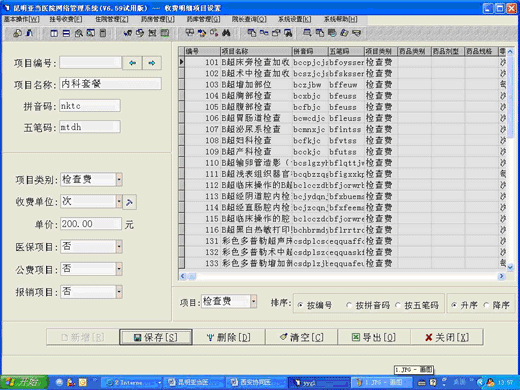Screen dimensions: 520x390
Task: Open the 项目类别 dropdown
Action: (x=119, y=179)
